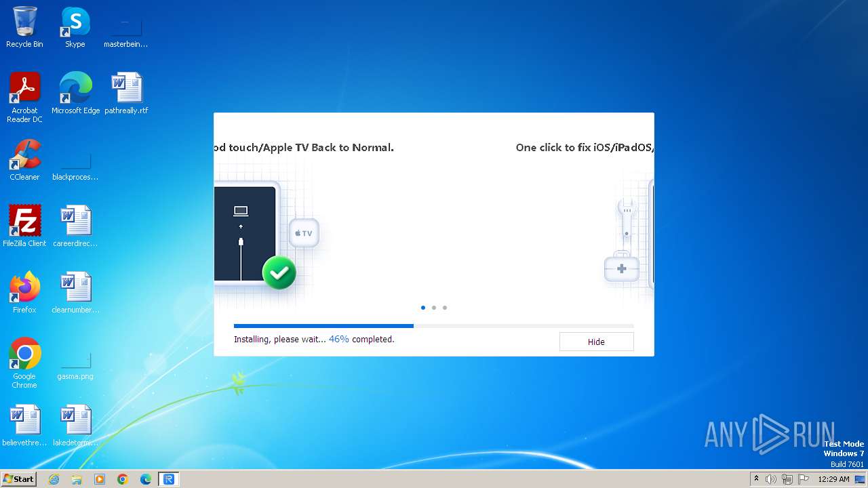Select the careerdirec... Word document
Viewport: 868px width, 488px height.
[x=75, y=226]
